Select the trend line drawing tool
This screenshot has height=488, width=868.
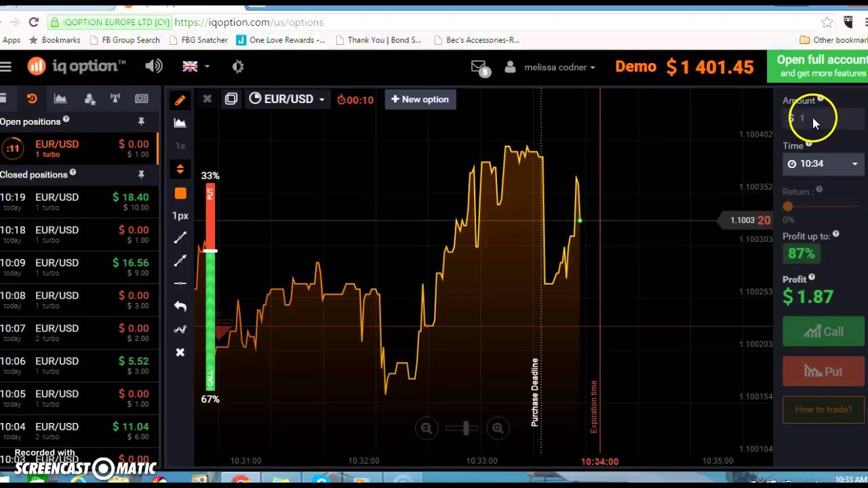(180, 238)
